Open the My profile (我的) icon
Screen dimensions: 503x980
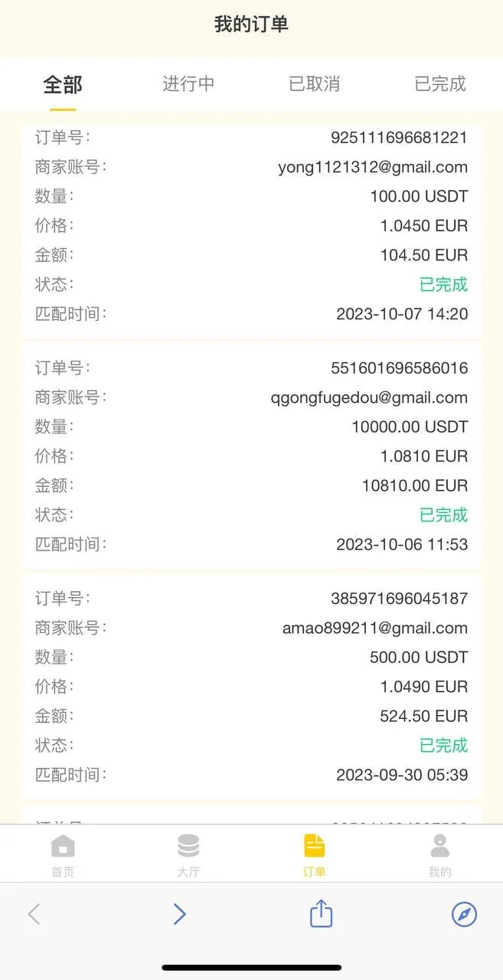coord(439,847)
